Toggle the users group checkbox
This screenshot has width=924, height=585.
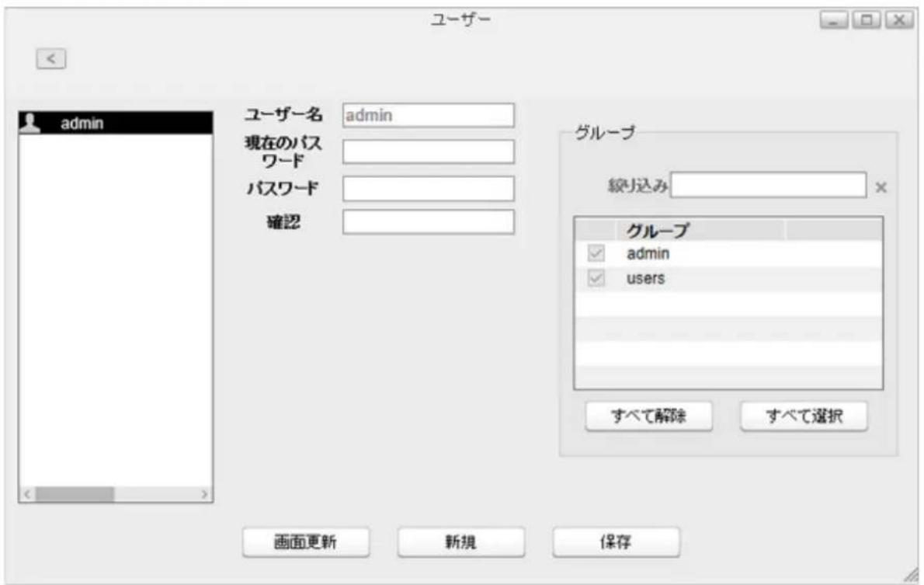click(596, 278)
